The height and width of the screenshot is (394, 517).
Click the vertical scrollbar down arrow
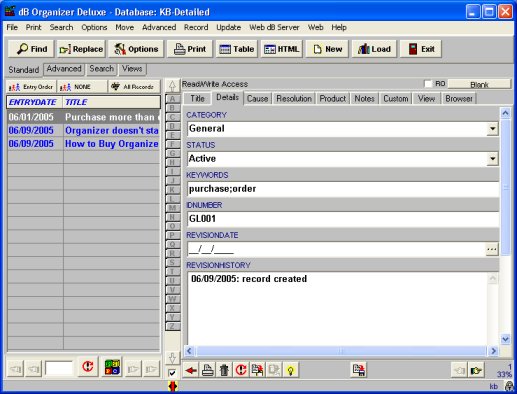coord(505,339)
